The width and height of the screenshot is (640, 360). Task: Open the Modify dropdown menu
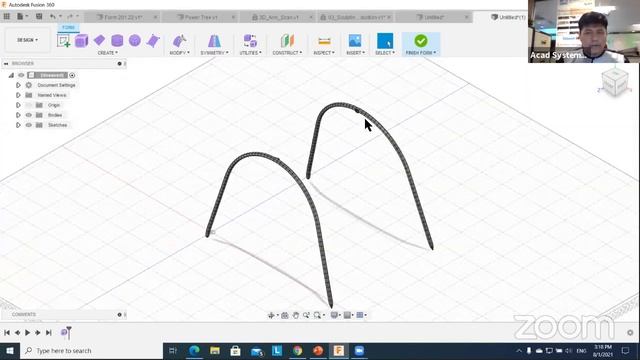180,53
